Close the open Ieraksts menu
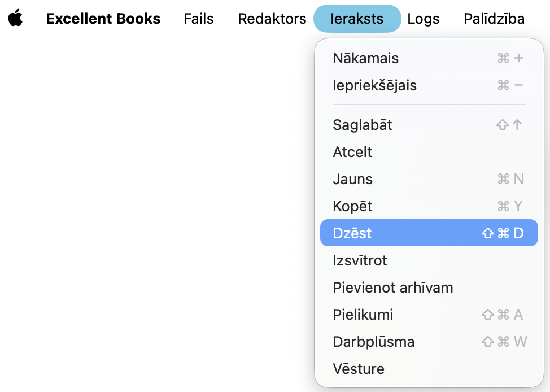Image resolution: width=550 pixels, height=392 pixels. coord(357,19)
